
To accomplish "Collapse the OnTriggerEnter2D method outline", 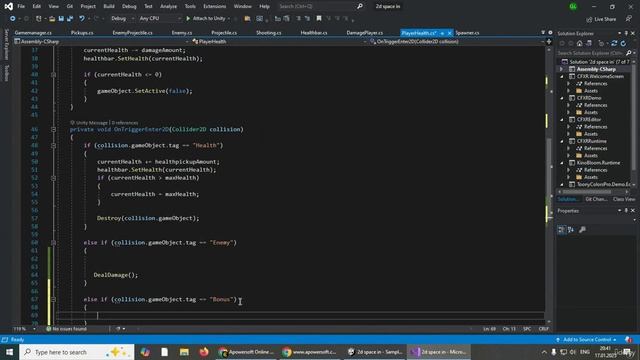I will pos(53,129).
